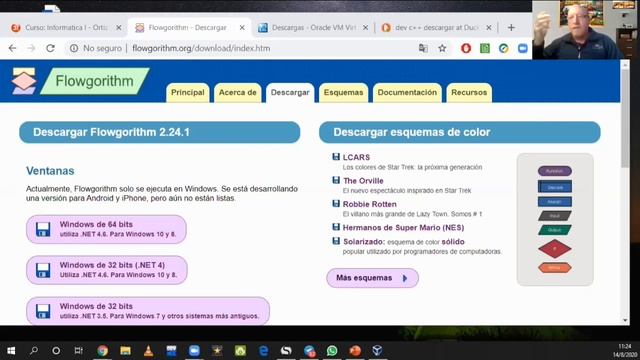Image resolution: width=640 pixels, height=360 pixels.
Task: Close the 'Curso: Informatica I' tab
Action: click(x=119, y=27)
